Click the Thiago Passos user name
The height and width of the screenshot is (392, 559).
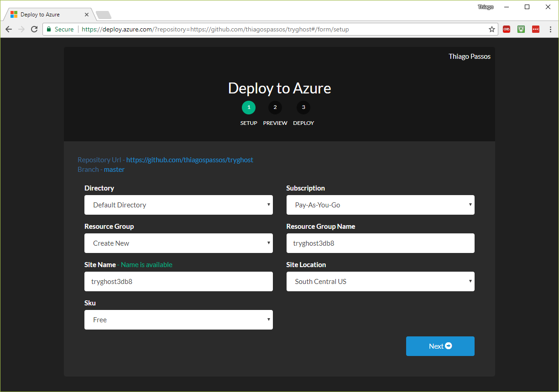[x=470, y=57]
